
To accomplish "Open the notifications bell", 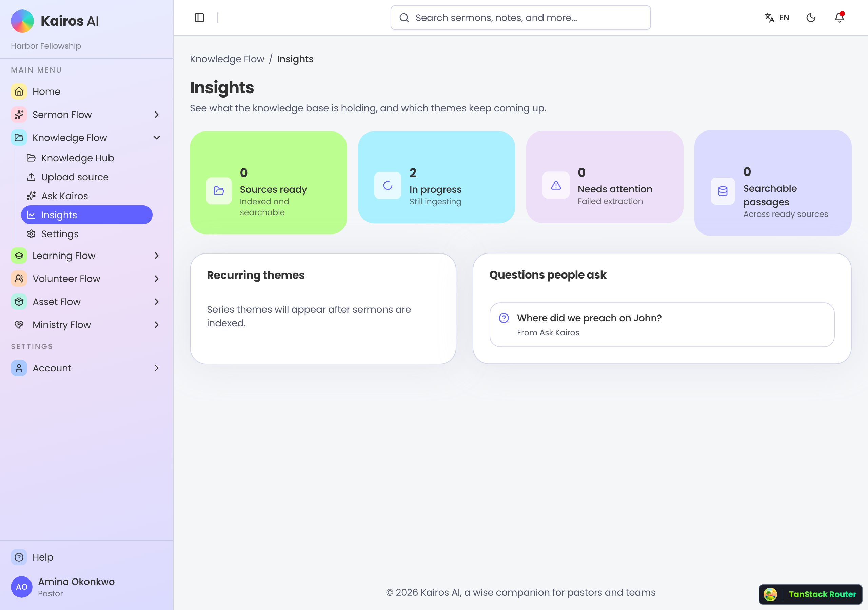I will pos(839,17).
